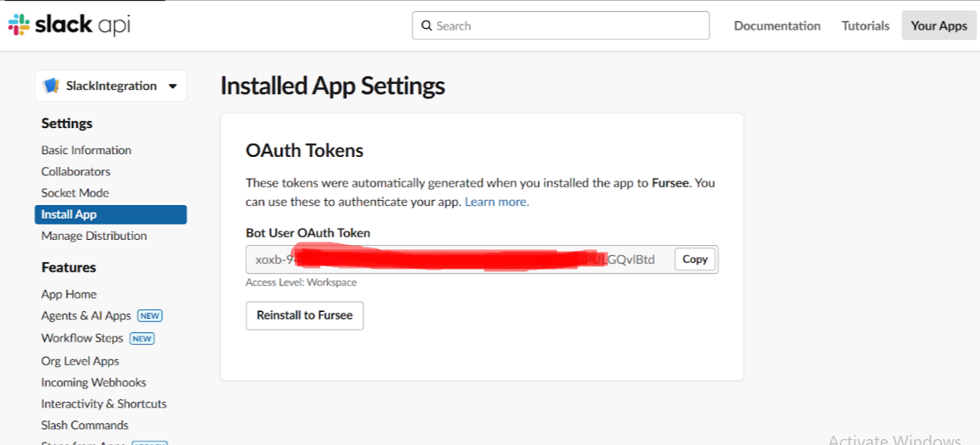
Task: Open the Documentation page
Action: pyautogui.click(x=777, y=25)
